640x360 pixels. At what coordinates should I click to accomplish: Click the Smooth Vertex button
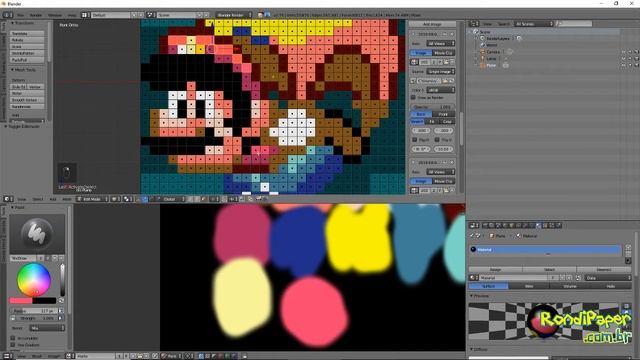point(27,100)
